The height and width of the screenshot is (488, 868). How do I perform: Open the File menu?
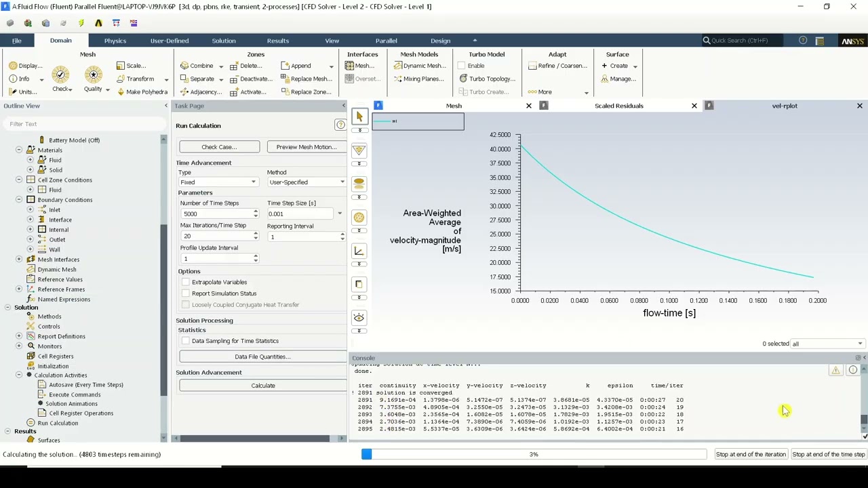[x=16, y=41]
